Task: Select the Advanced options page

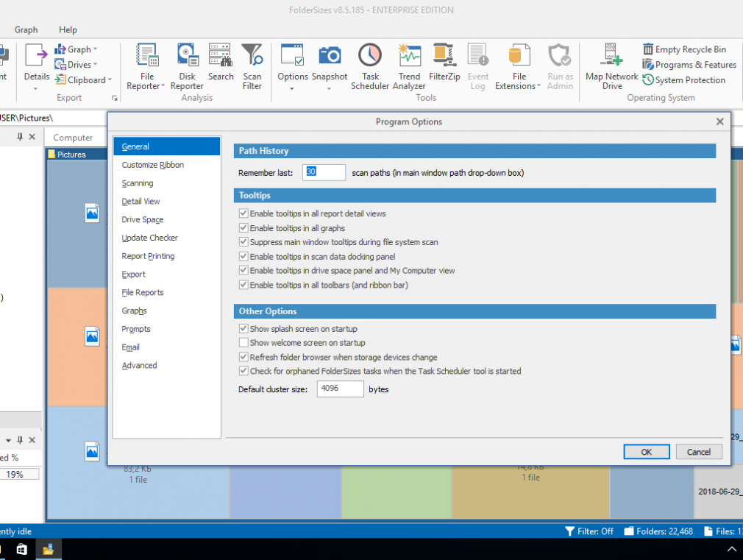Action: click(x=167, y=366)
